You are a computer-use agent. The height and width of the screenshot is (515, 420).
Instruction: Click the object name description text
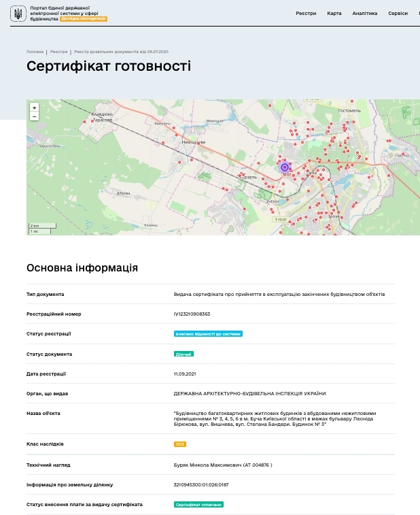click(275, 419)
